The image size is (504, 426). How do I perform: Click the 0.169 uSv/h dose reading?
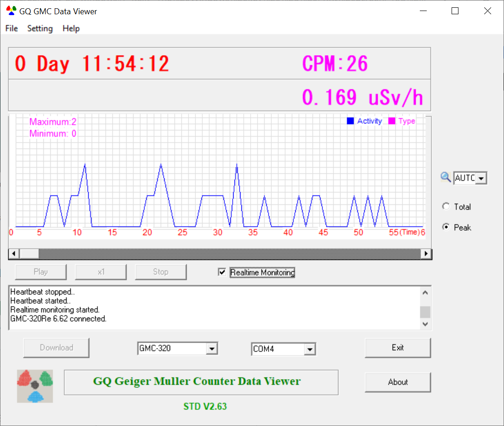(x=362, y=97)
